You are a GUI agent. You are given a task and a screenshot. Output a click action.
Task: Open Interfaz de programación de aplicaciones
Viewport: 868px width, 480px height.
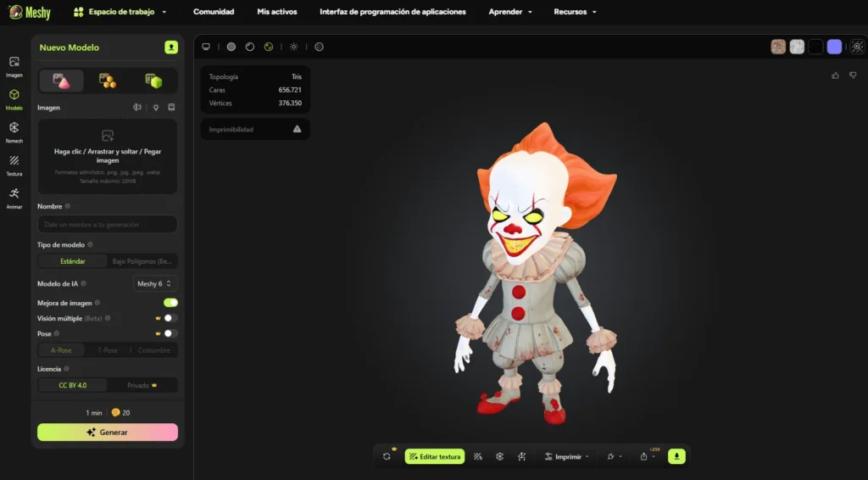coord(392,12)
